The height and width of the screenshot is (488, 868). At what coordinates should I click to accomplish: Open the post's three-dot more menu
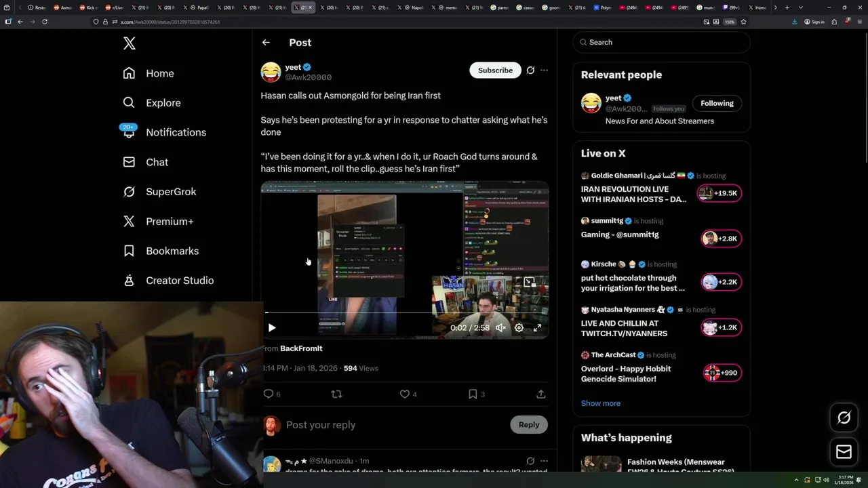pyautogui.click(x=544, y=70)
